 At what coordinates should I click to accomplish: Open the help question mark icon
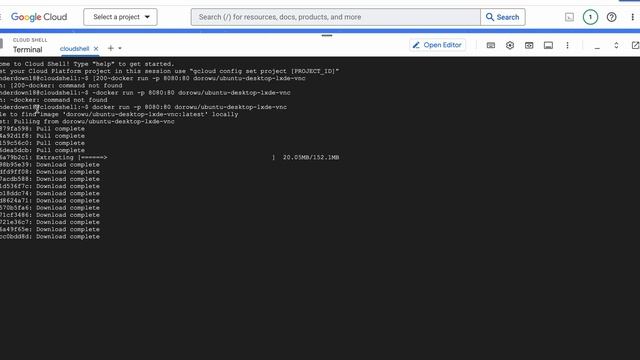pyautogui.click(x=611, y=17)
